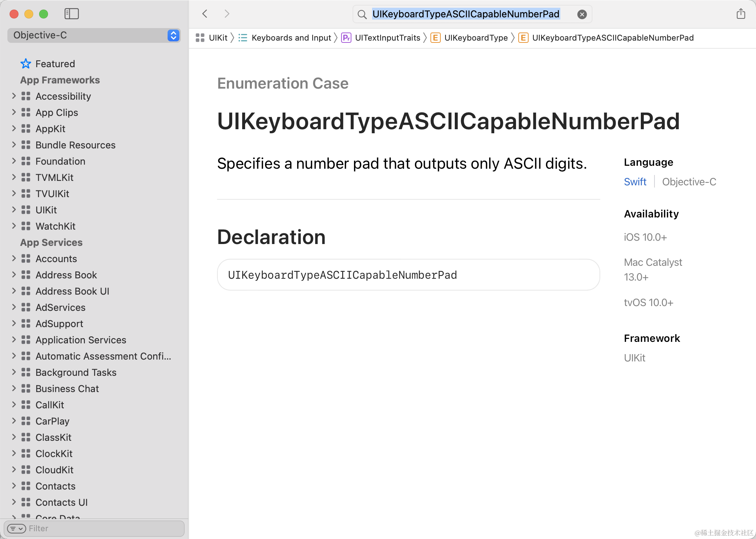
Task: Go to Keyboards and Input breadcrumb
Action: point(291,38)
